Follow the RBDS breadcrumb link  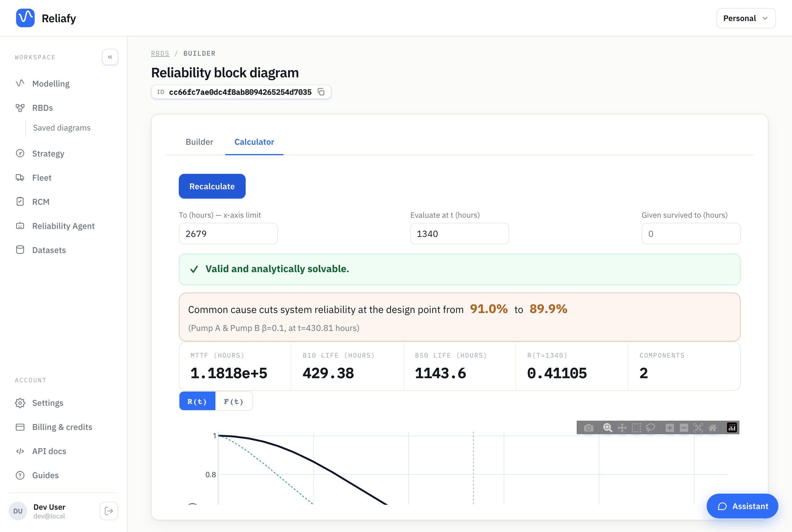(x=160, y=54)
